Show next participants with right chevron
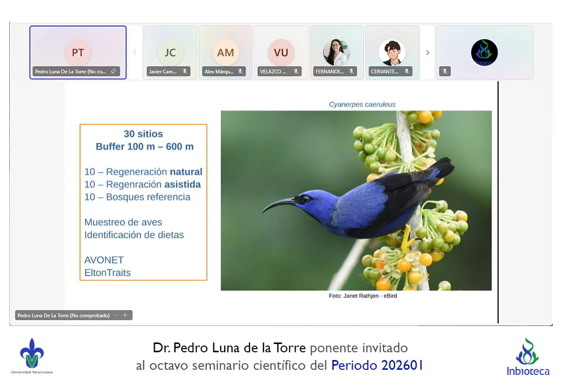 pos(427,53)
